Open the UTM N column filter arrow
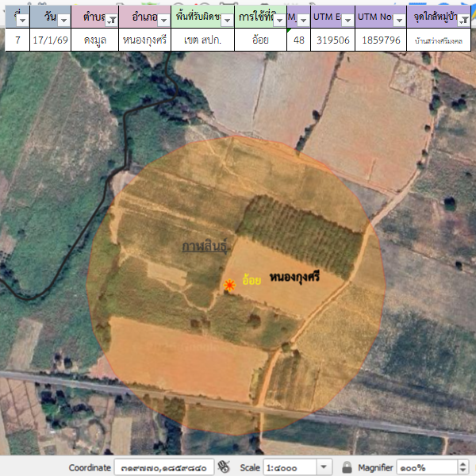Screen dimensions: 476x476 coord(399,19)
